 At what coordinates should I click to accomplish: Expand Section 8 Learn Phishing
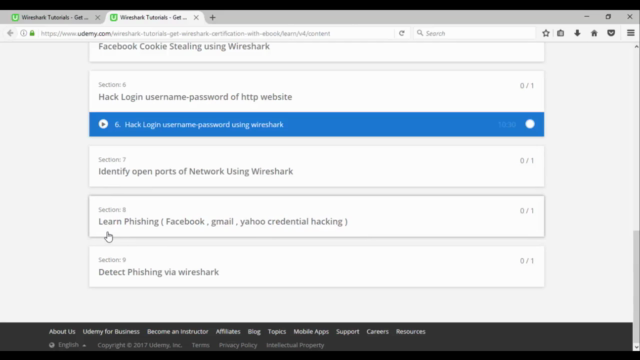[316, 216]
